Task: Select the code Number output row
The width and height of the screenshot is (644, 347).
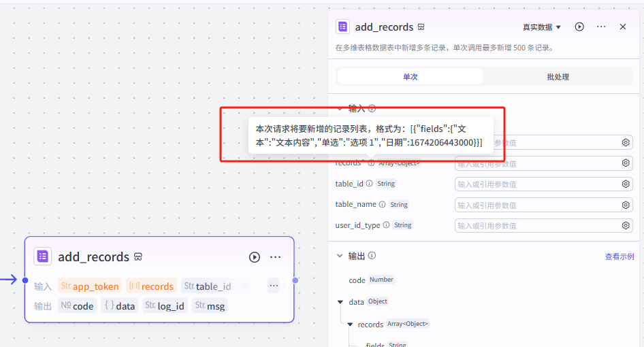Action: [x=371, y=280]
